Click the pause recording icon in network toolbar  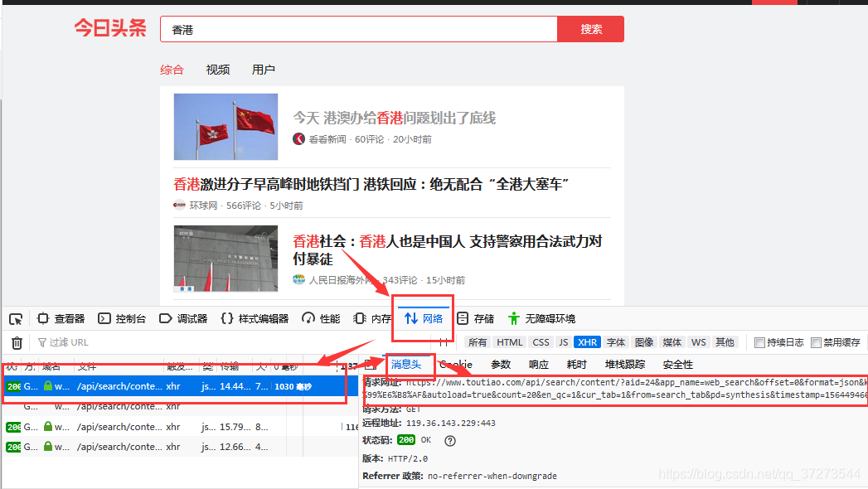(x=443, y=342)
